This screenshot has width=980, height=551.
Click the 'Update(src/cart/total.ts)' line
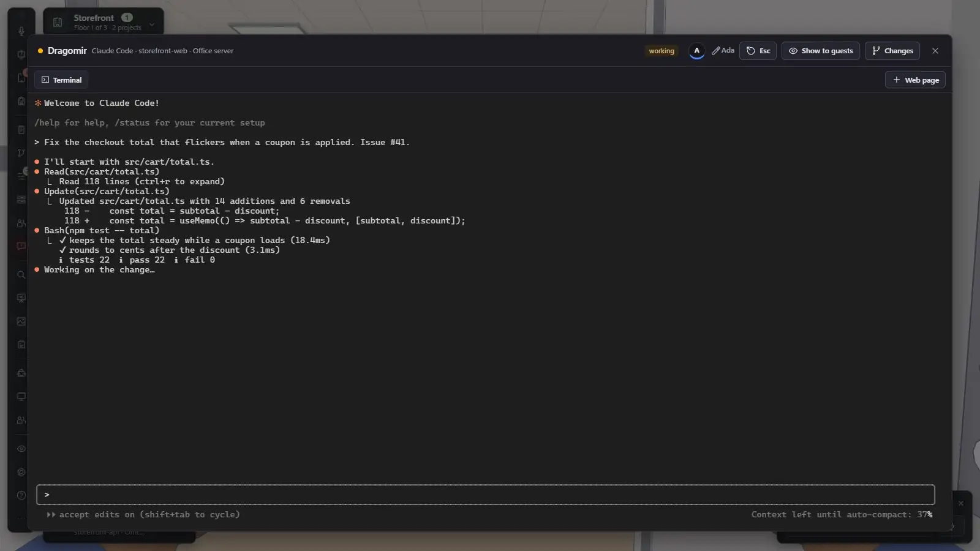107,192
